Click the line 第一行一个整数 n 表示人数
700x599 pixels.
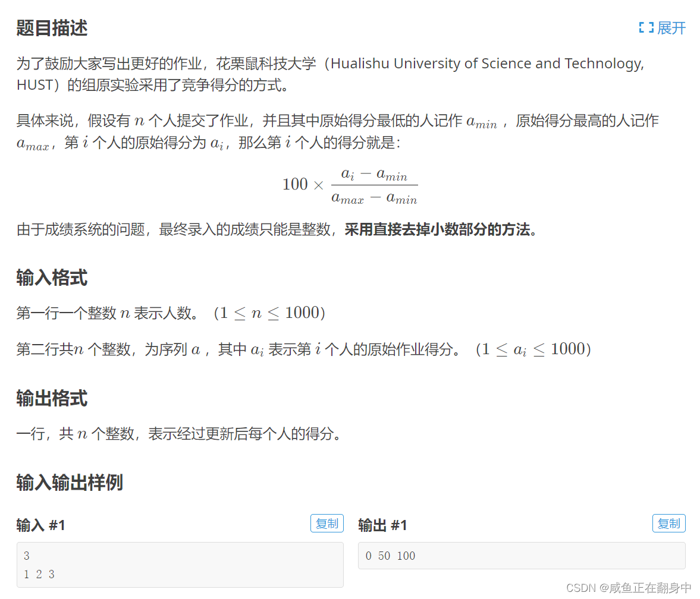[x=171, y=313]
